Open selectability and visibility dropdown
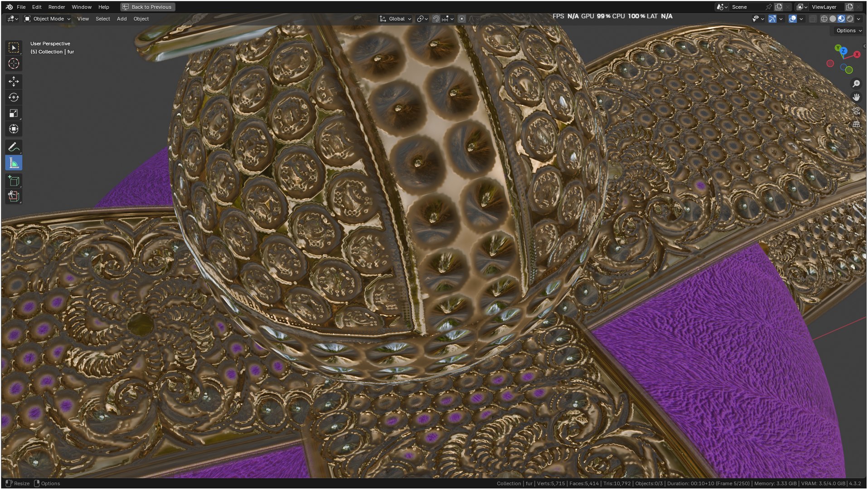This screenshot has height=490, width=868. point(758,19)
